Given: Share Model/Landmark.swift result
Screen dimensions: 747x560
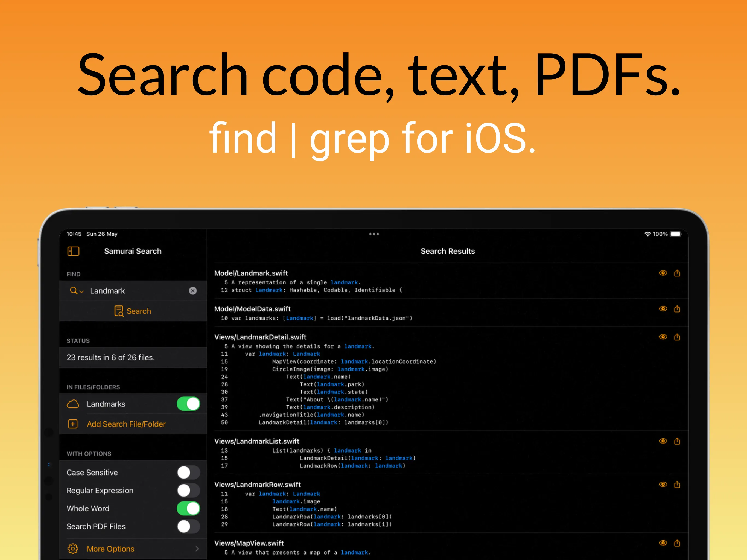Looking at the screenshot, I should click(x=677, y=273).
